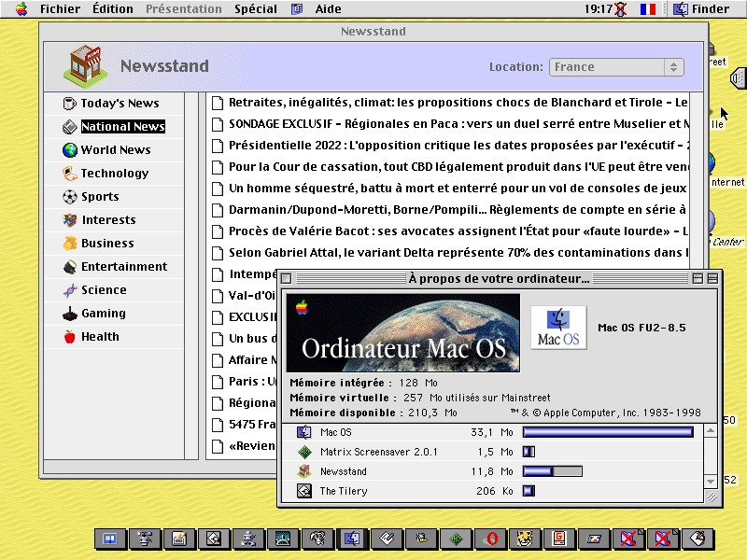This screenshot has width=747, height=560.
Task: Click the Mac OS row in memory list
Action: pyautogui.click(x=493, y=432)
